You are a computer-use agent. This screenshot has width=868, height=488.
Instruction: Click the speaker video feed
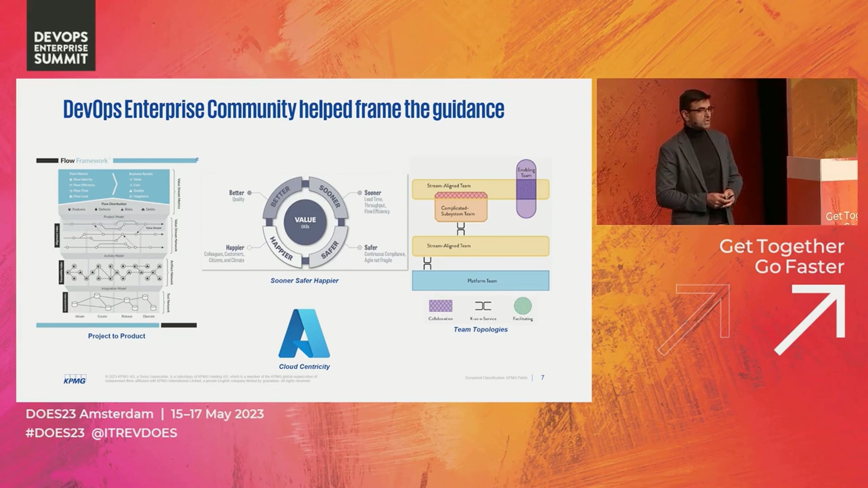(x=726, y=152)
